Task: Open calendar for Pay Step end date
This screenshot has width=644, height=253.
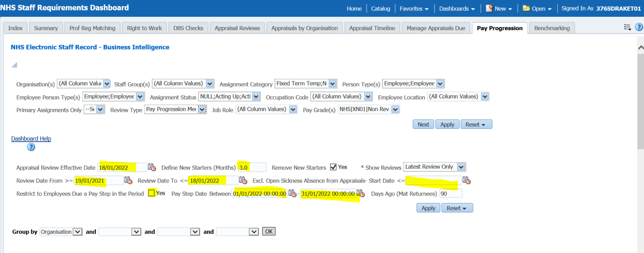Action: coord(361,193)
